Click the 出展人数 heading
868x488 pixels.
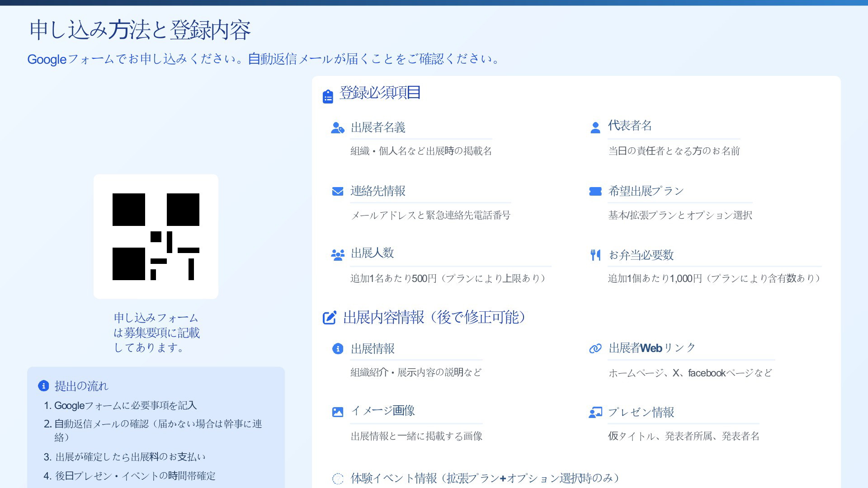point(372,253)
